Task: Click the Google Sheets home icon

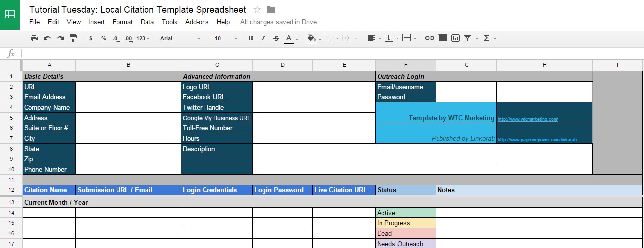Action: [x=10, y=14]
